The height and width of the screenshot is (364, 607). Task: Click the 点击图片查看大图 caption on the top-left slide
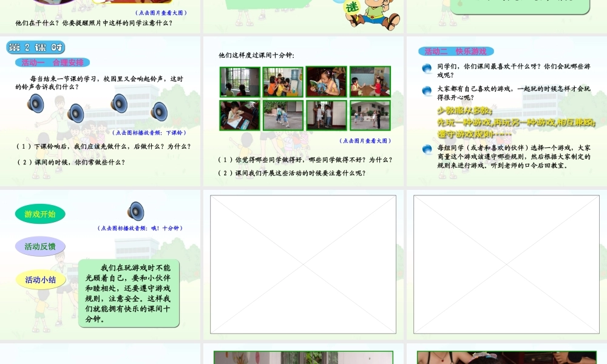pos(161,13)
